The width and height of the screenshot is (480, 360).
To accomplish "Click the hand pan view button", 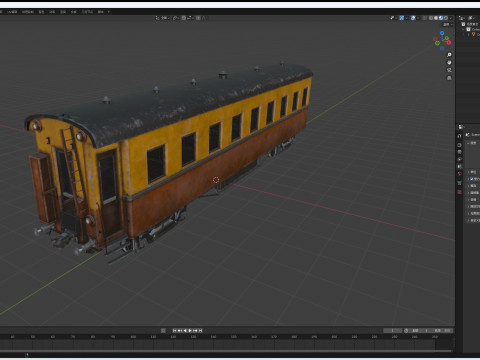I will [x=449, y=62].
